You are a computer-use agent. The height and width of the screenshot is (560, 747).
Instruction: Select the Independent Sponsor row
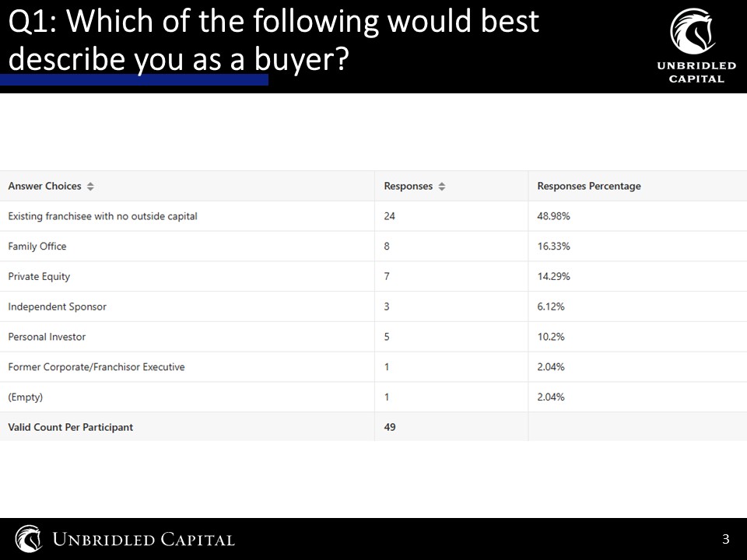[x=373, y=306]
